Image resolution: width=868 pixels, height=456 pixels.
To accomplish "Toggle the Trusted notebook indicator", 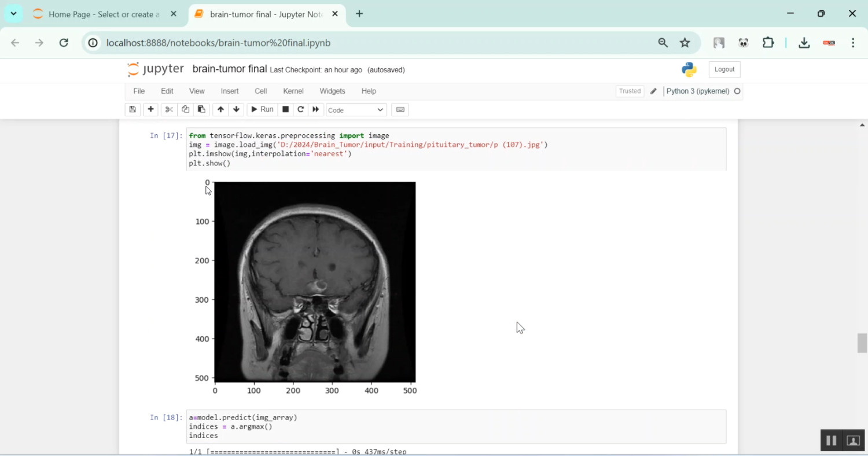I will (x=630, y=91).
